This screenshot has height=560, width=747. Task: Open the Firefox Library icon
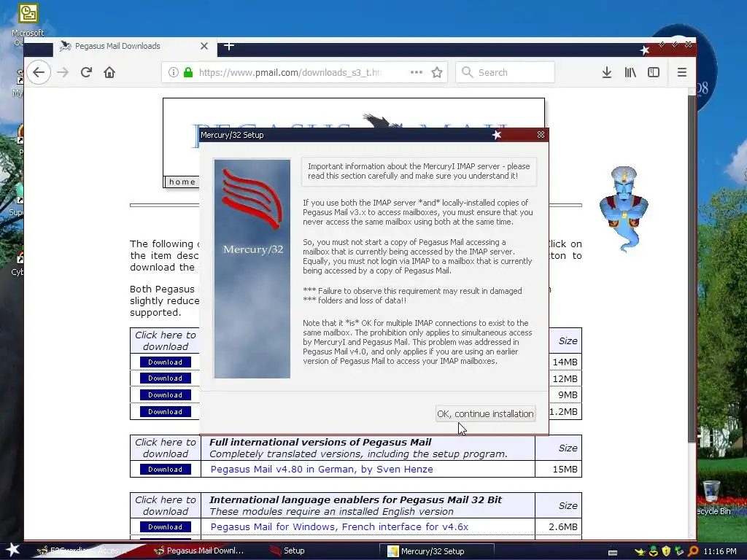tap(630, 72)
